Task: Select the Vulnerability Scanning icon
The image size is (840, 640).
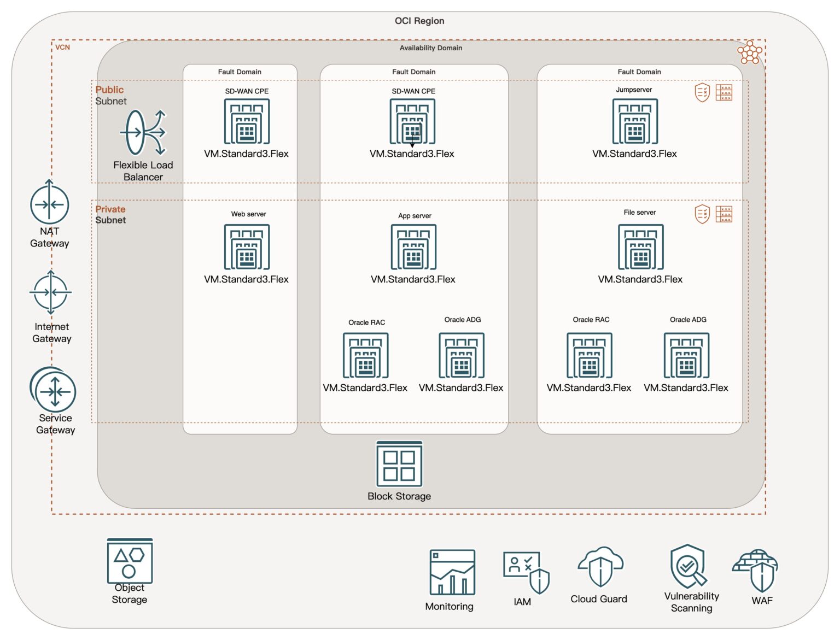Action: pyautogui.click(x=689, y=566)
